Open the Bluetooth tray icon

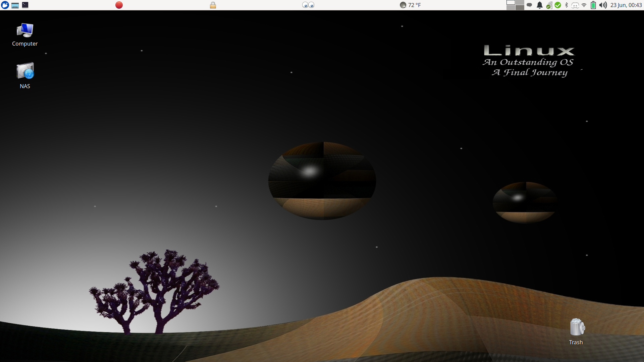click(x=567, y=5)
